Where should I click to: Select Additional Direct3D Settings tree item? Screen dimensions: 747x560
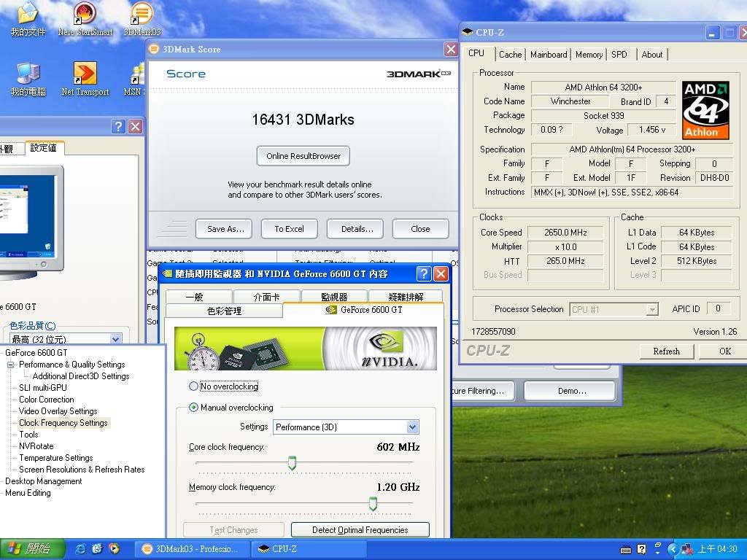[81, 376]
